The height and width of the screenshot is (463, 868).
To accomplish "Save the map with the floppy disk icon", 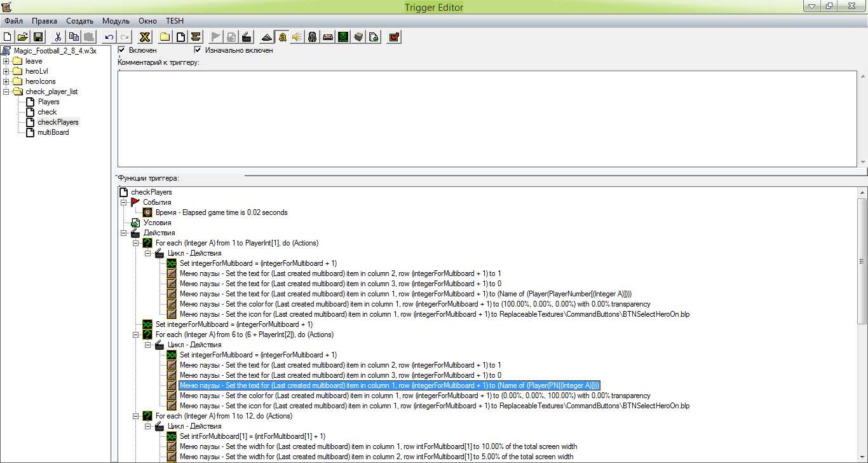I will (38, 37).
